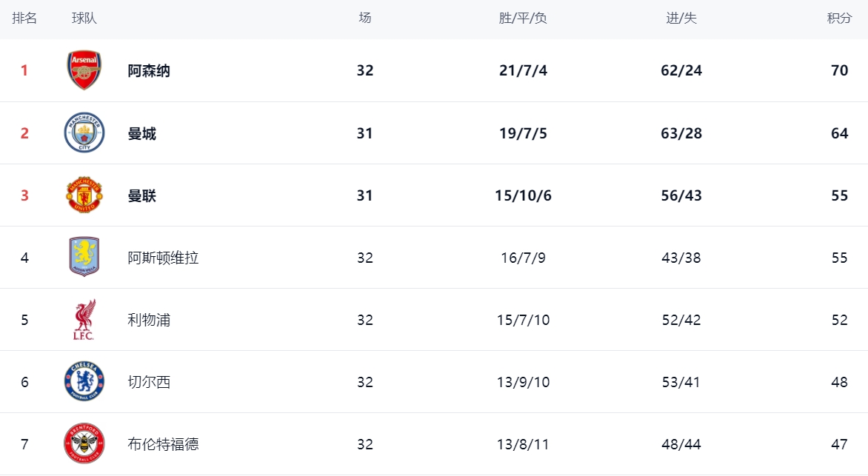Select the 曼联 team name

141,196
